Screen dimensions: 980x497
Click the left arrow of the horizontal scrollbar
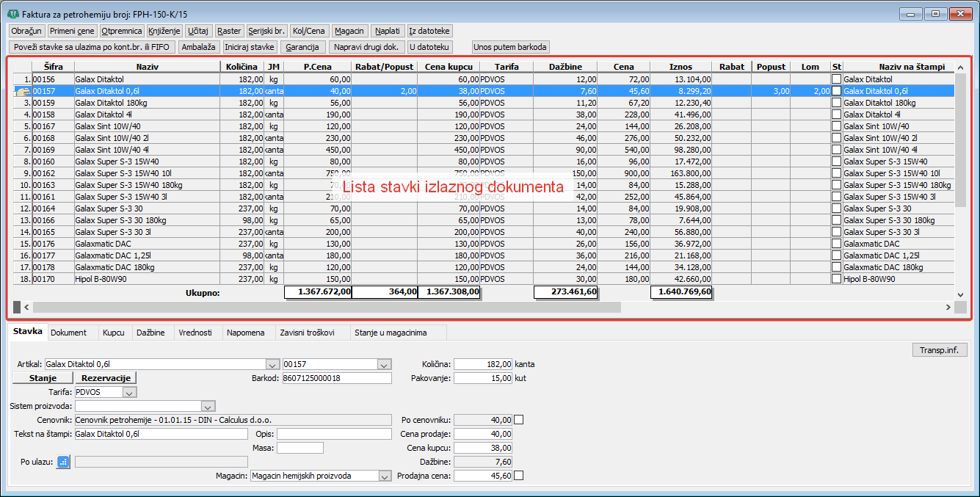tap(26, 307)
